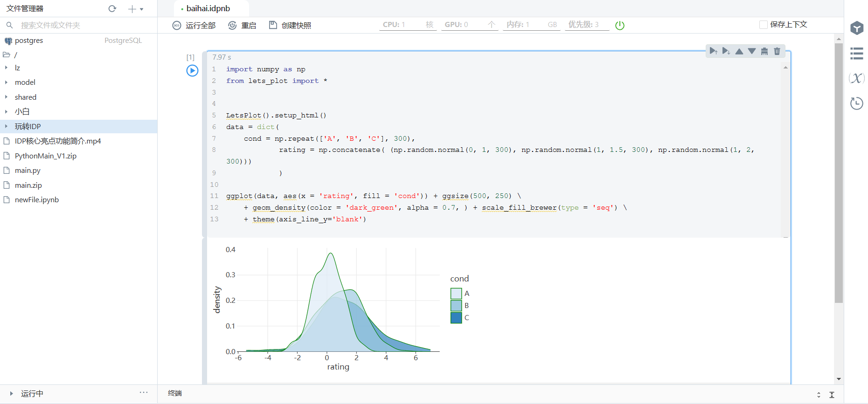Click the CPU cores value field

(x=408, y=25)
